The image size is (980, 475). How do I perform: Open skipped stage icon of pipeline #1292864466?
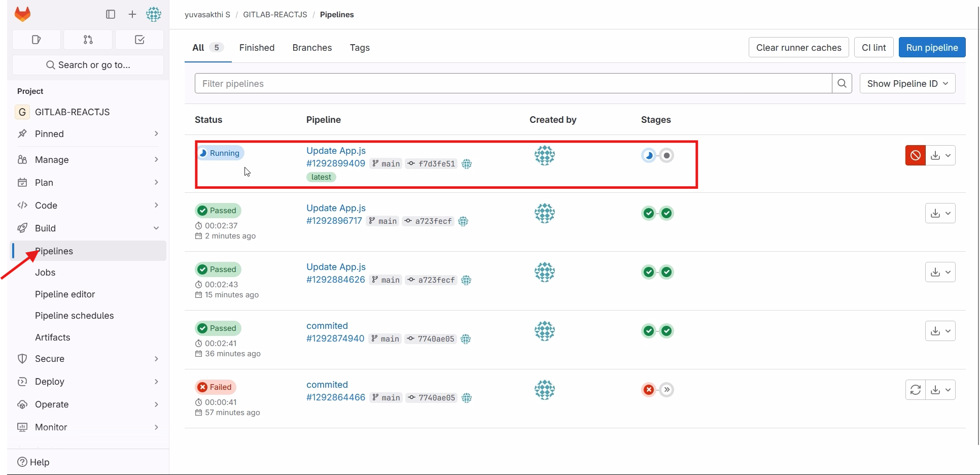667,390
